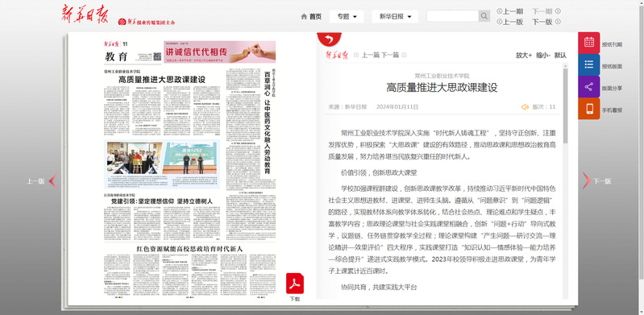Open vertical headline 百草润心 让中医药文化融入劳动教育

[x=267, y=122]
